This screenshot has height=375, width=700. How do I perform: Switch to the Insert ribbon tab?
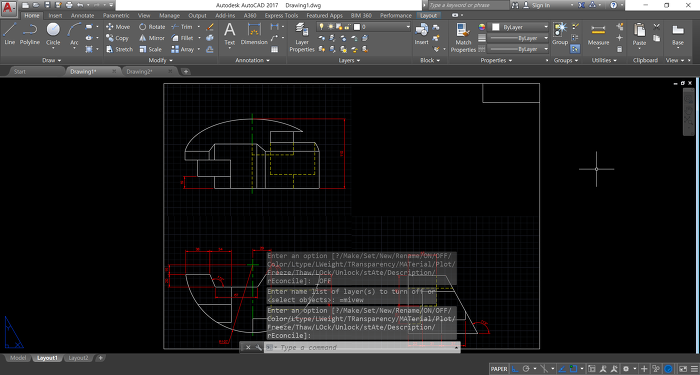55,15
